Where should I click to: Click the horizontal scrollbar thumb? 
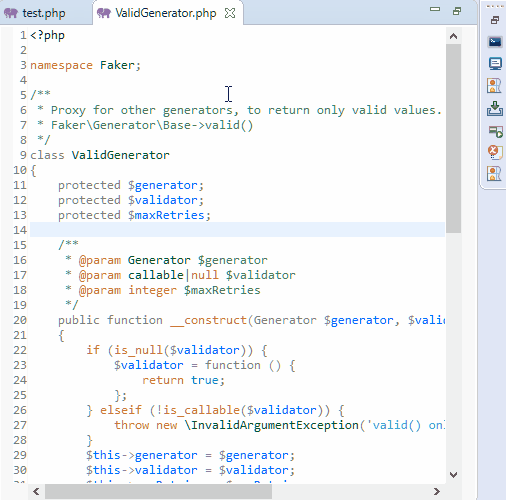point(158,491)
